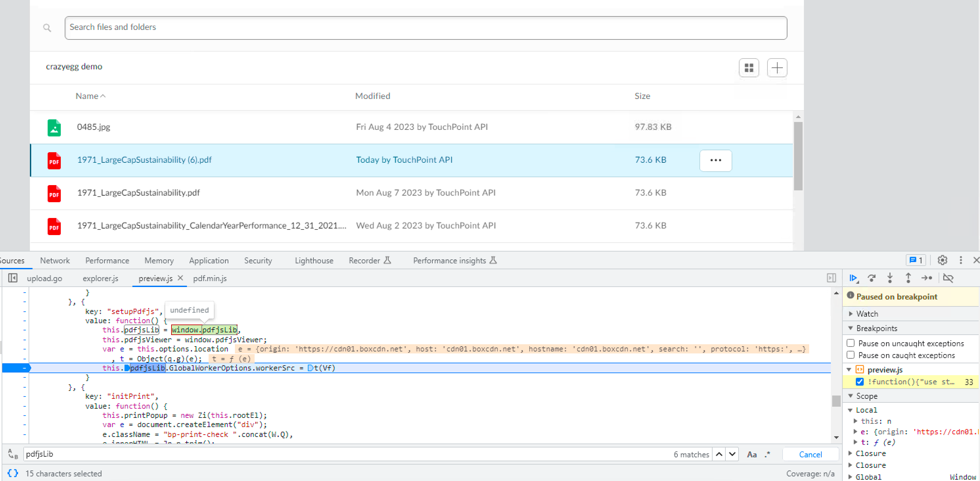This screenshot has height=481, width=980.
Task: Switch to the explorer.js file tab
Action: click(x=101, y=278)
